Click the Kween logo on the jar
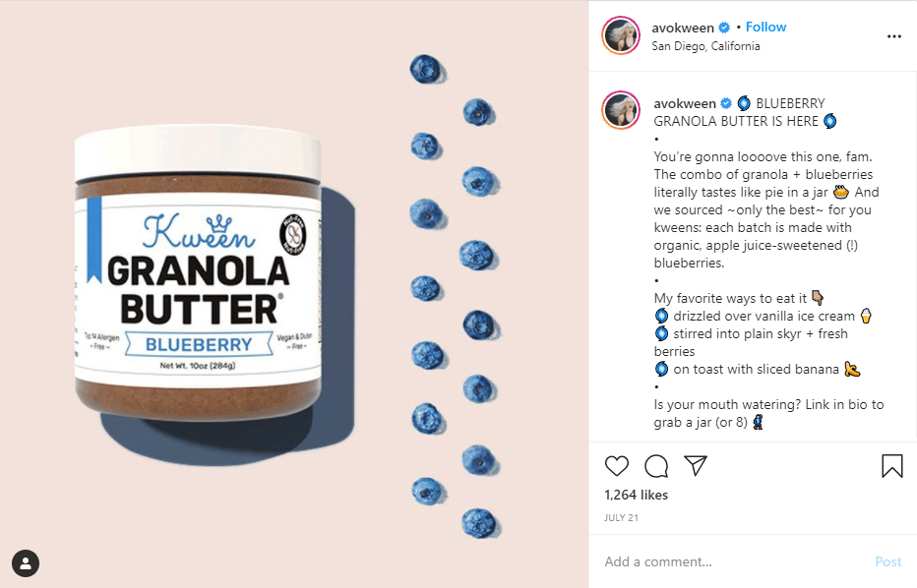Image resolution: width=917 pixels, height=588 pixels. pyautogui.click(x=198, y=231)
